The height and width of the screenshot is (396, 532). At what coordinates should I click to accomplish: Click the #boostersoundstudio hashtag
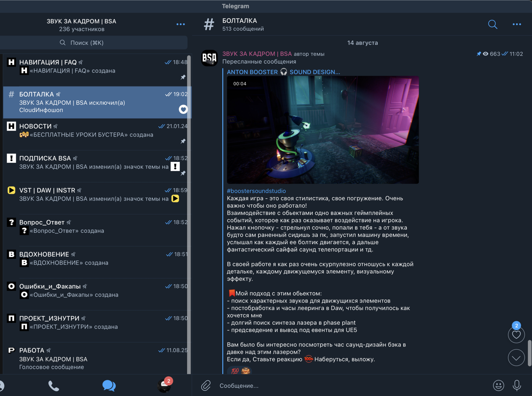point(256,191)
